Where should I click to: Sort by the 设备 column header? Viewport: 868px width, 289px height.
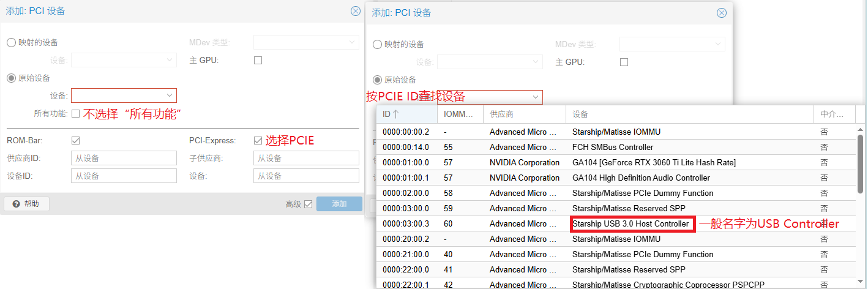[689, 114]
